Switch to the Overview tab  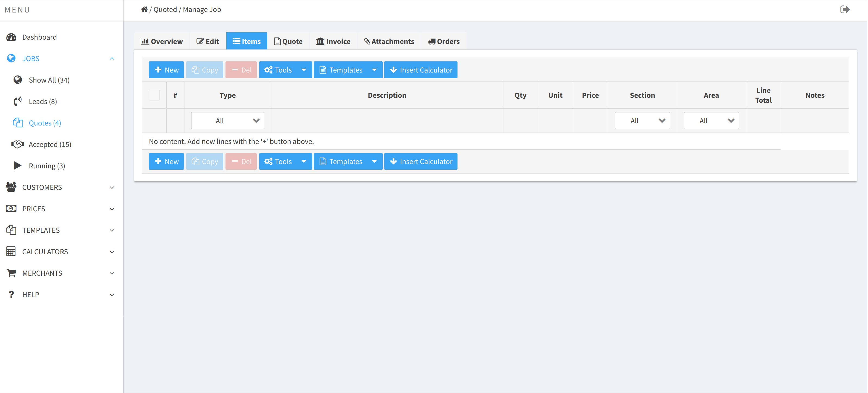pos(162,42)
